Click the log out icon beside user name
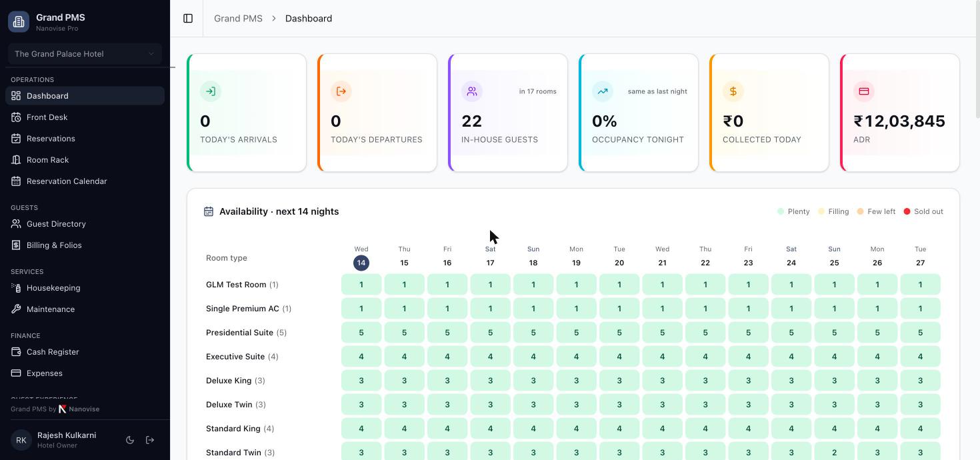The height and width of the screenshot is (460, 980). [x=150, y=440]
